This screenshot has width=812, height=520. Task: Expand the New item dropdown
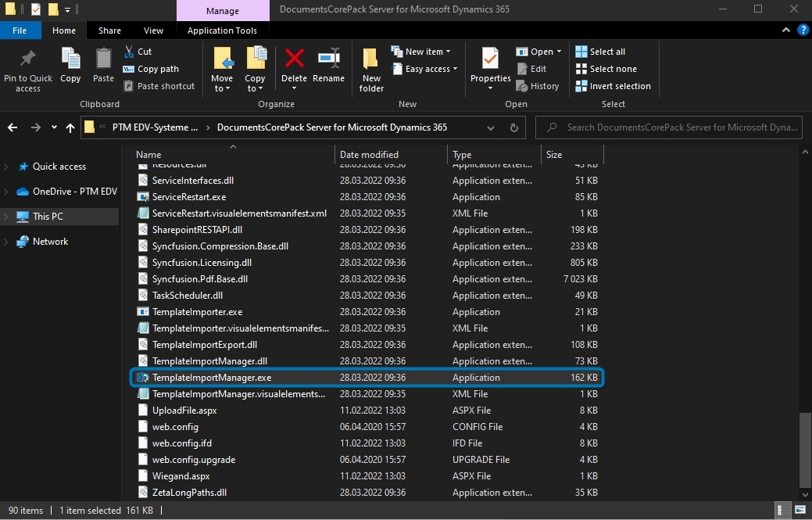[448, 52]
